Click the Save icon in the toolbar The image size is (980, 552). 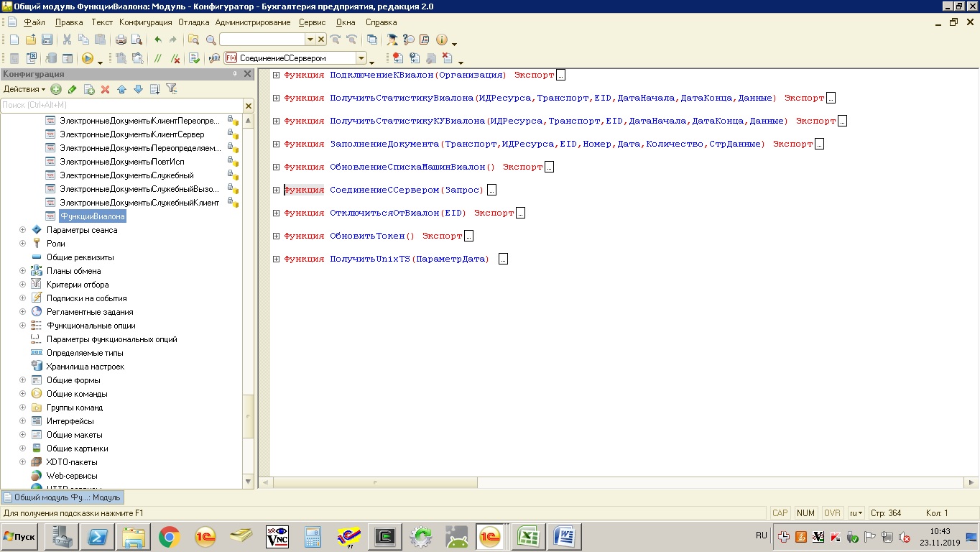click(47, 40)
